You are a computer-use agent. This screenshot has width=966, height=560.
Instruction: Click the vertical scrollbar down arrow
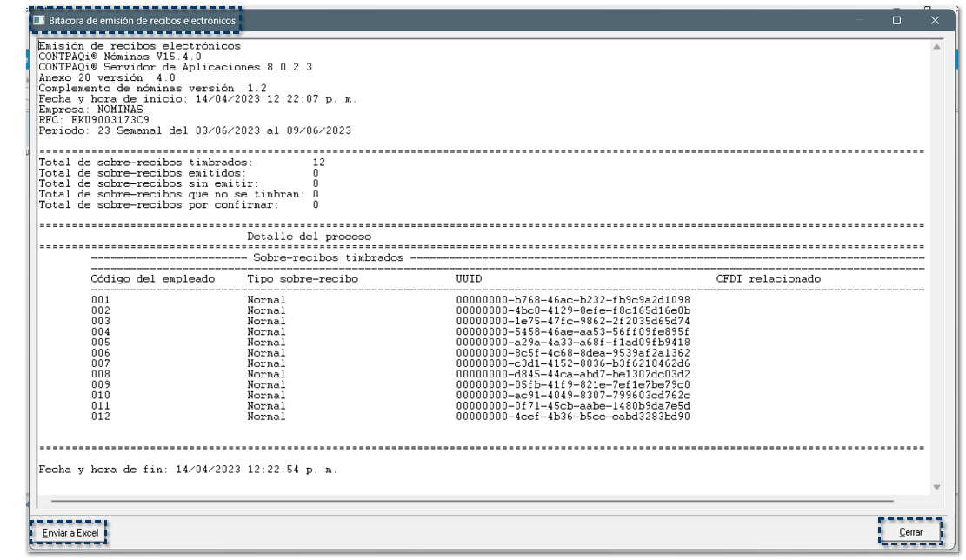(x=936, y=487)
